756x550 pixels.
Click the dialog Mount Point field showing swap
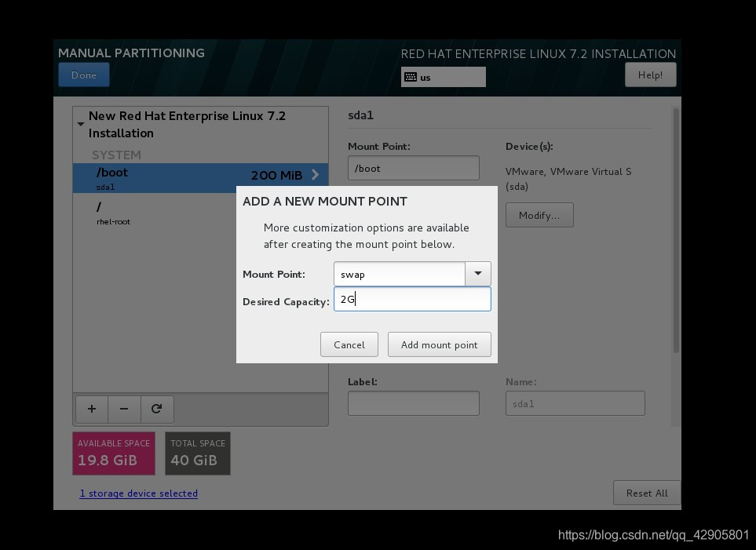pos(400,274)
